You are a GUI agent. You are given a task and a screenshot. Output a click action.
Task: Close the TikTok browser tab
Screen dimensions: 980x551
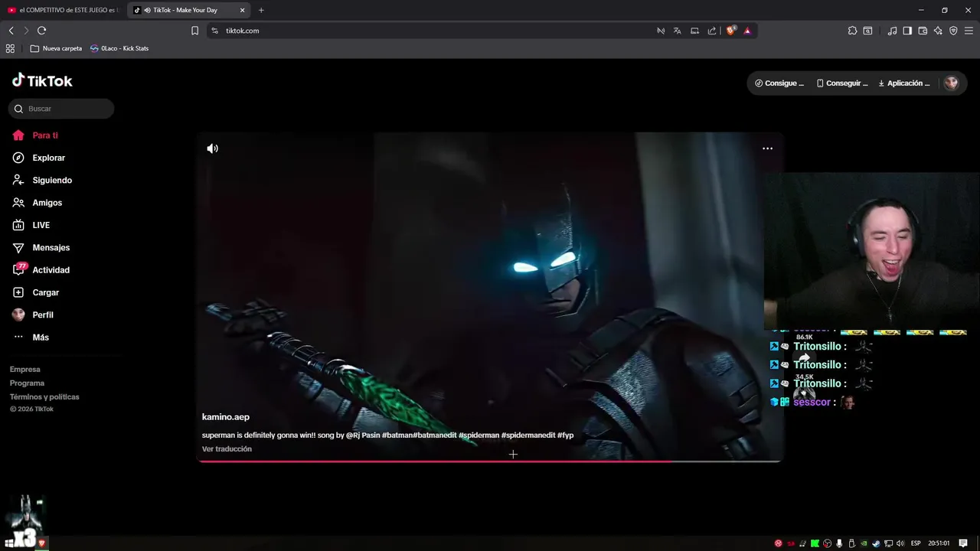[243, 10]
